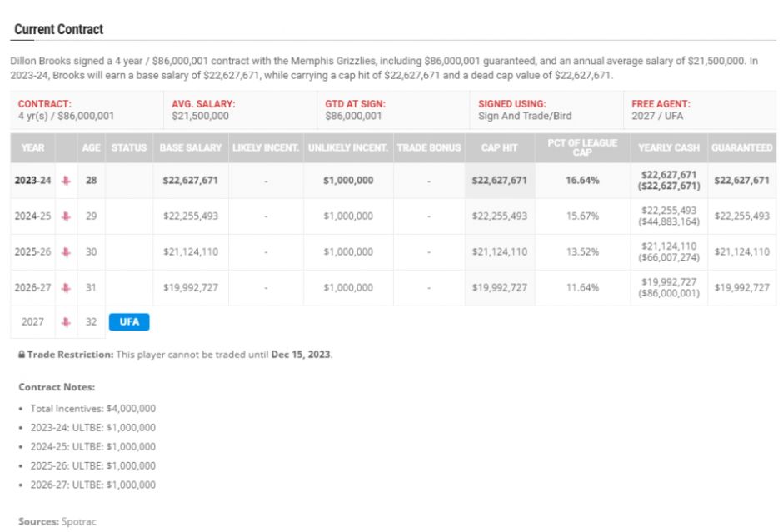Viewport: 783px width, 532px height.
Task: Click base salary $22,627,671 for 2023-24
Action: click(190, 180)
